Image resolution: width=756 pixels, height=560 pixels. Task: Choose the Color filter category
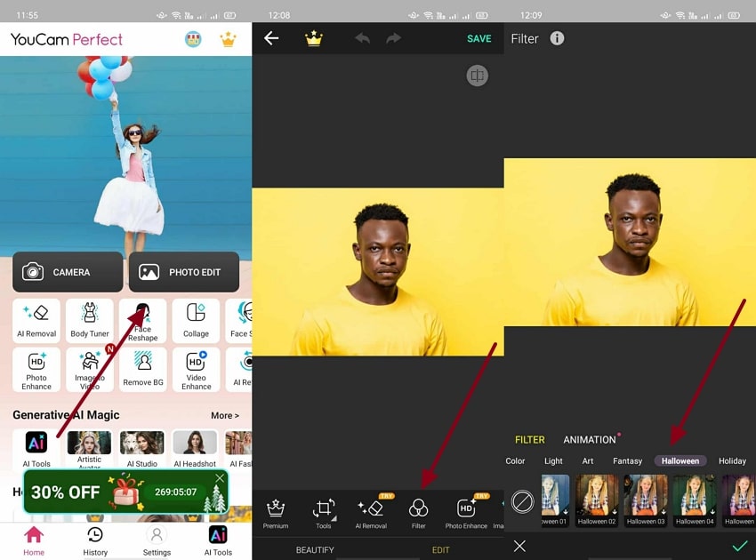(515, 461)
